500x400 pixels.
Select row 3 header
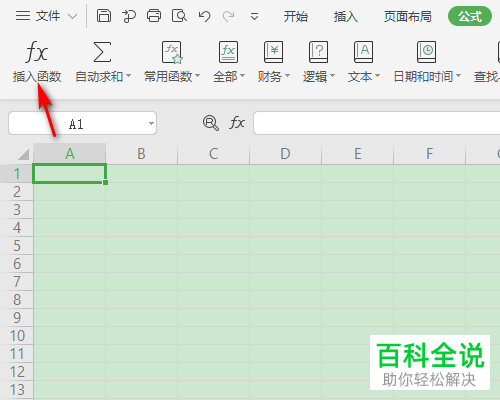17,210
